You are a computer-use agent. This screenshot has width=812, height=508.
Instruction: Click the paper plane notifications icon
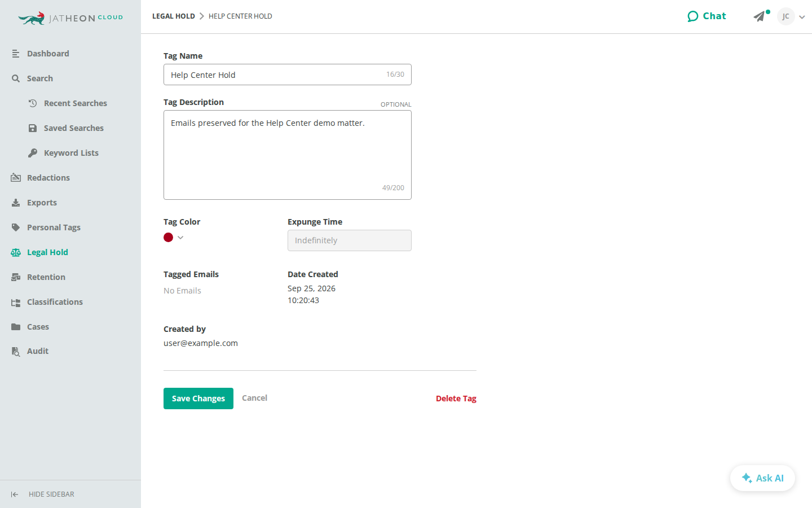[x=760, y=16]
